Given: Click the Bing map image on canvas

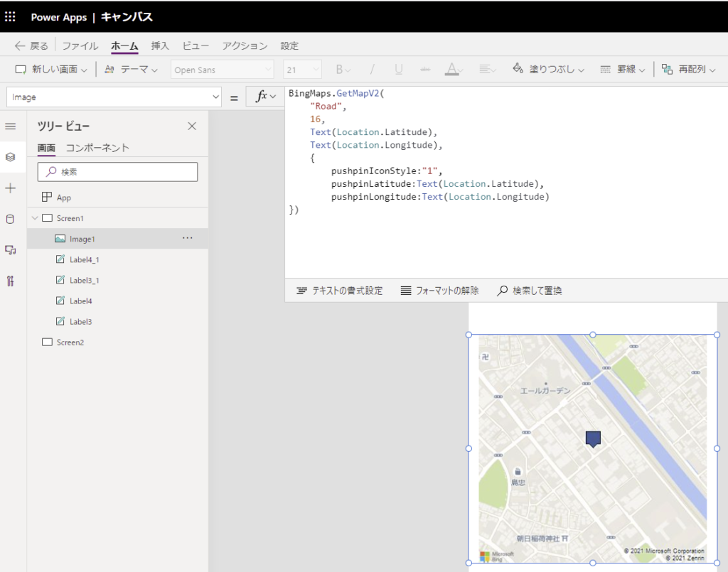Looking at the screenshot, I should [593, 448].
